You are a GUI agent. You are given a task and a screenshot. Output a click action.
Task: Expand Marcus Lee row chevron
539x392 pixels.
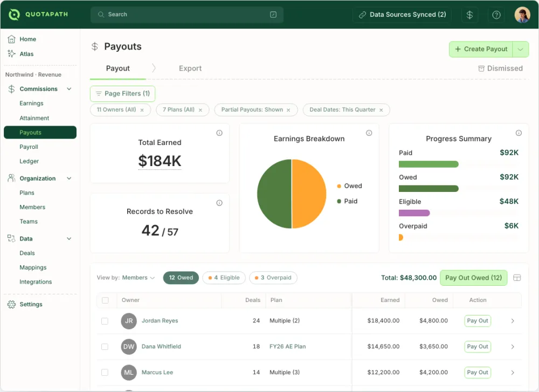click(513, 373)
